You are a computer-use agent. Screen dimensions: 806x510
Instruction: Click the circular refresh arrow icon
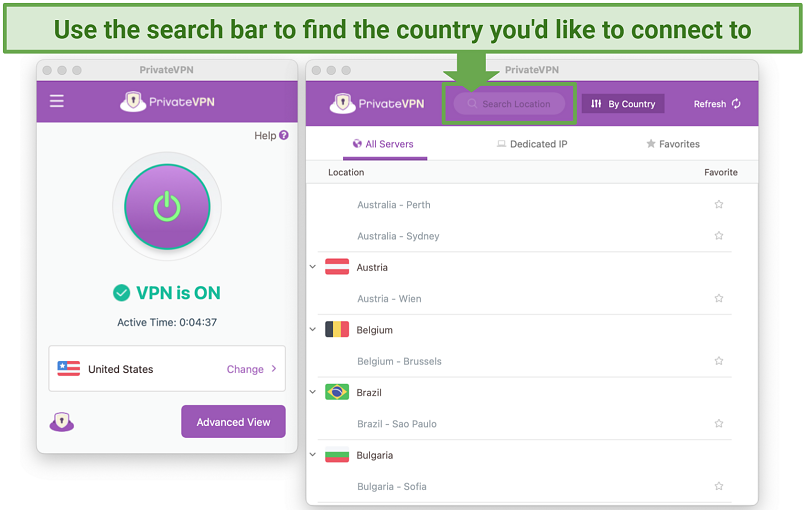coord(736,104)
